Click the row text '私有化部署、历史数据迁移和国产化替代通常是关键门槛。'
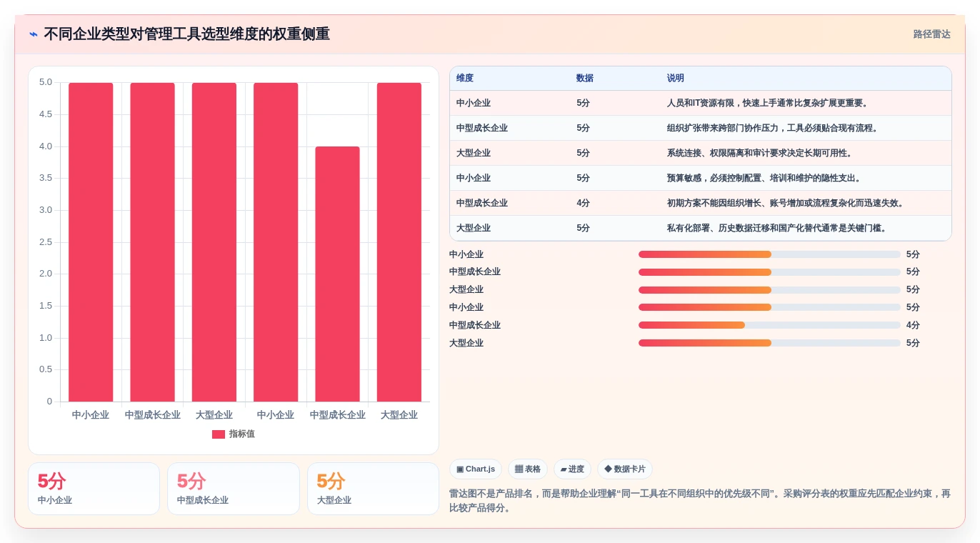This screenshot has height=543, width=980. 778,229
